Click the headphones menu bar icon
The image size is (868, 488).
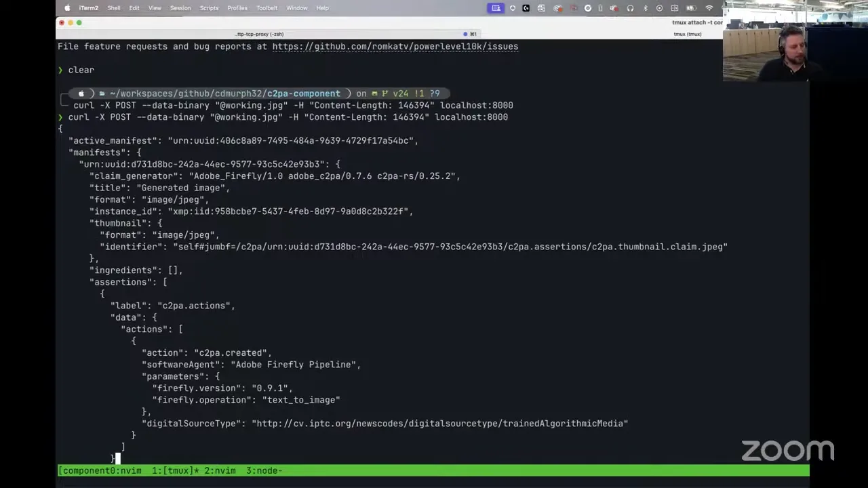(630, 8)
